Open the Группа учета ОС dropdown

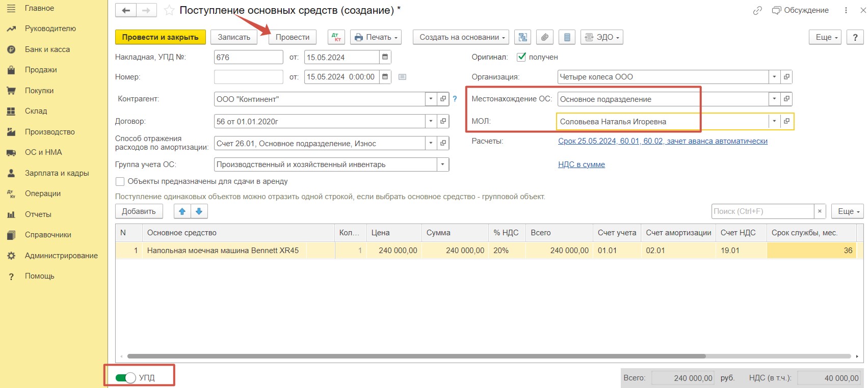coord(443,164)
